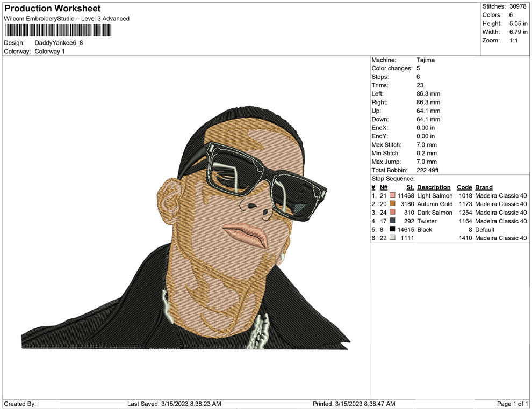Click the 'Light Salmon' description text
Viewport: 532px width, 409px height.
pos(435,195)
